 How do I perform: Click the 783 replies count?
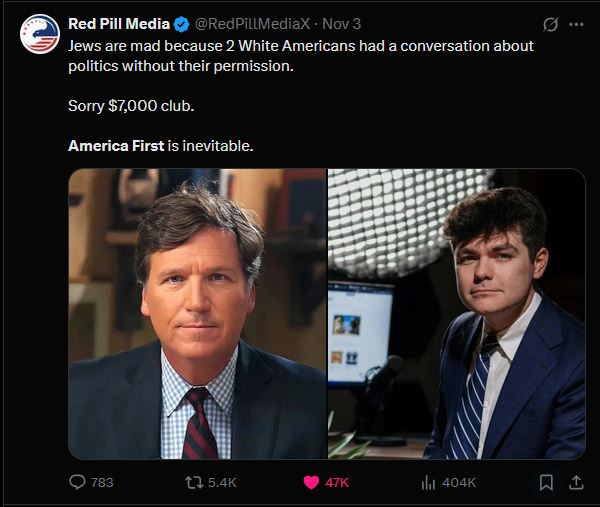click(102, 482)
